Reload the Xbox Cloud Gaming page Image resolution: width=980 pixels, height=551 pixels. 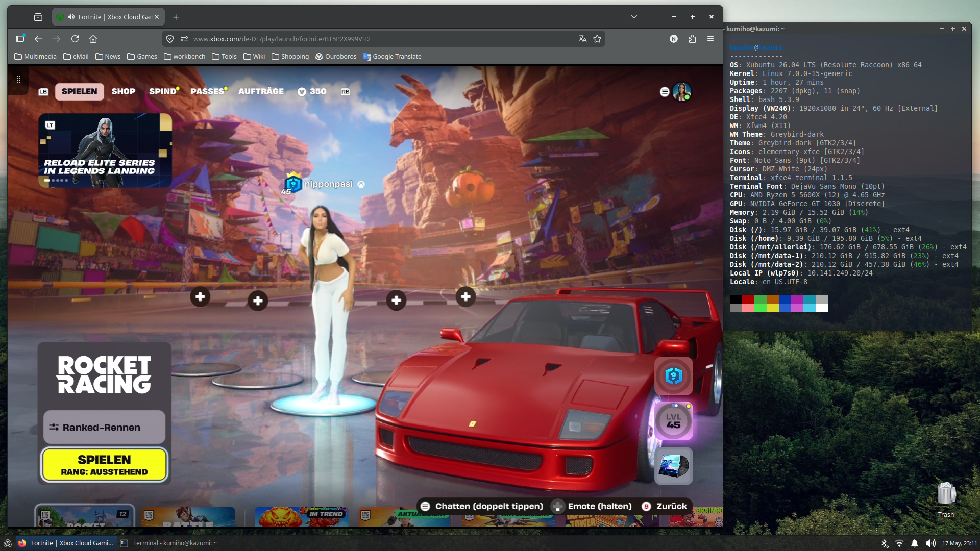(x=75, y=39)
